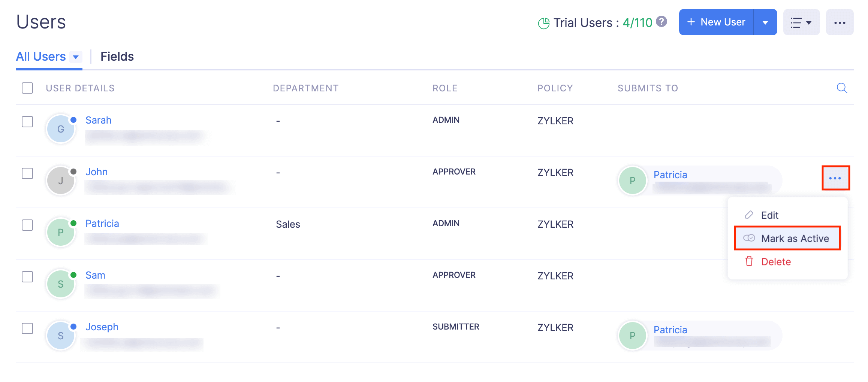Click the trash icon next to Delete
The width and height of the screenshot is (868, 382).
(749, 261)
